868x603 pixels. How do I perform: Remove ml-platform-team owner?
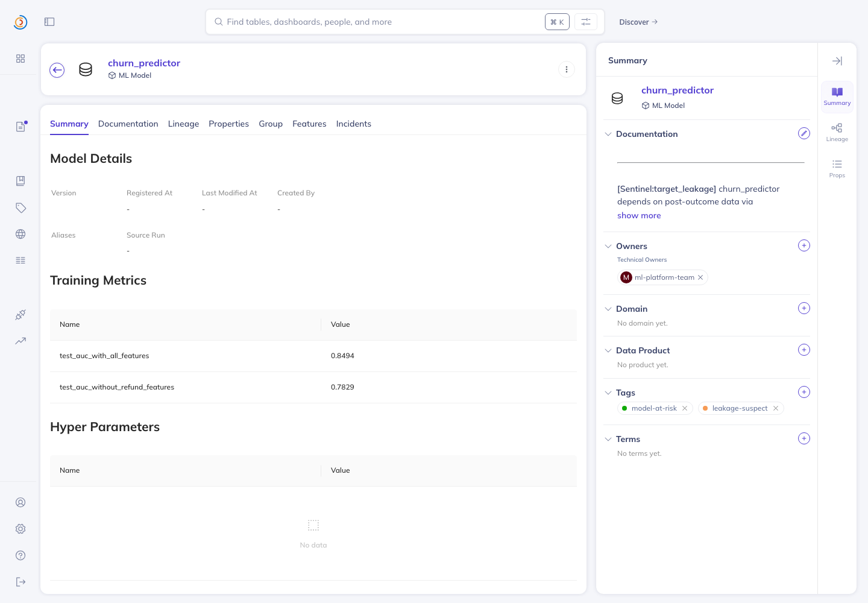point(700,277)
